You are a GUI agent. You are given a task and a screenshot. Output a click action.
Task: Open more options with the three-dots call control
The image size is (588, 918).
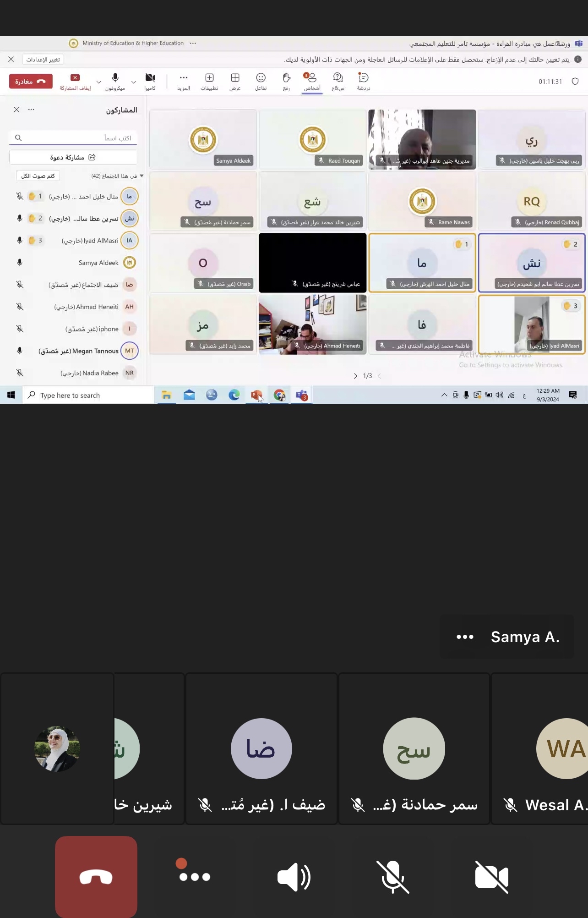(195, 876)
